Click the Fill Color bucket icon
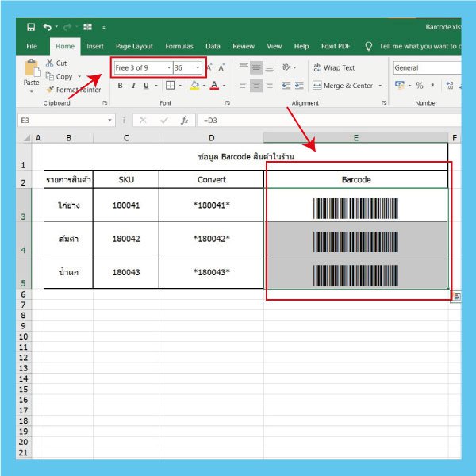This screenshot has width=476, height=476. (x=194, y=86)
